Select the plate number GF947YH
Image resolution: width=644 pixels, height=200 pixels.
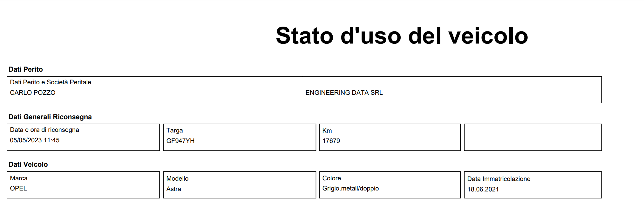[x=180, y=141]
